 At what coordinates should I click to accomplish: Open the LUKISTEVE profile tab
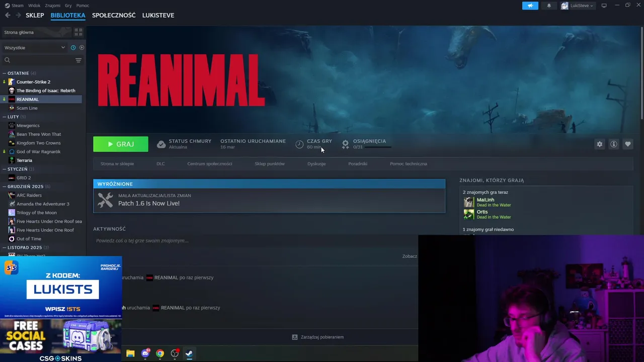[x=158, y=15]
